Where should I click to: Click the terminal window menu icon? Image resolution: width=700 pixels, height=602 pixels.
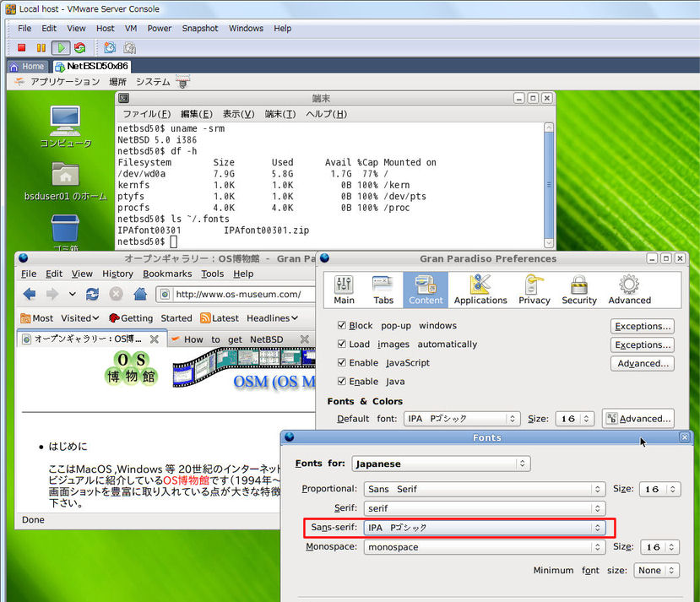[x=123, y=98]
